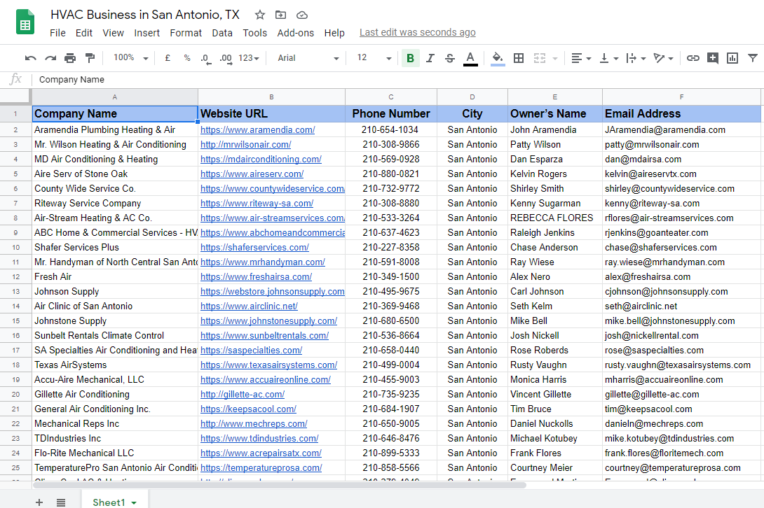The width and height of the screenshot is (764, 508).
Task: Open vertical align dropdown
Action: [x=608, y=58]
